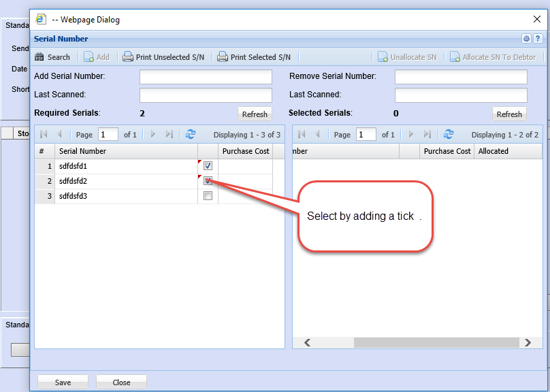The width and height of the screenshot is (550, 392).
Task: Click the Close button at bottom
Action: coord(121,382)
